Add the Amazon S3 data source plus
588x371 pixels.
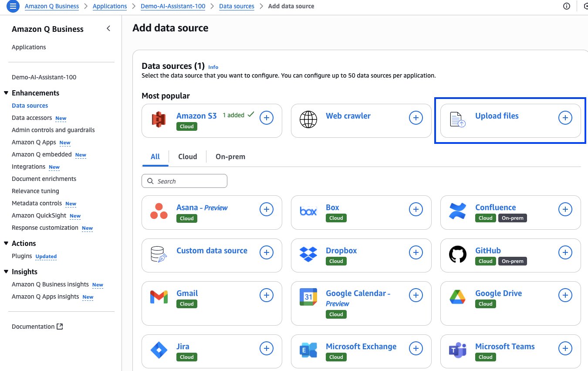[x=267, y=118]
